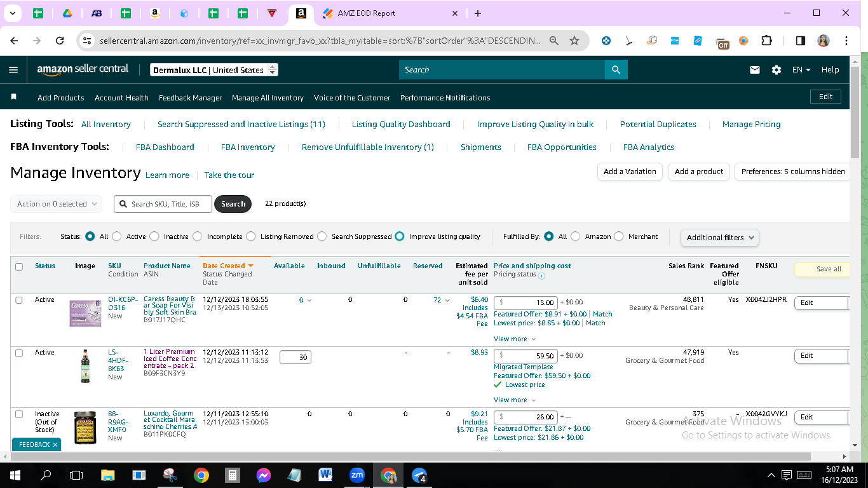Open the Chrome profile avatar
Viewport: 868px width, 488px height.
click(x=824, y=41)
